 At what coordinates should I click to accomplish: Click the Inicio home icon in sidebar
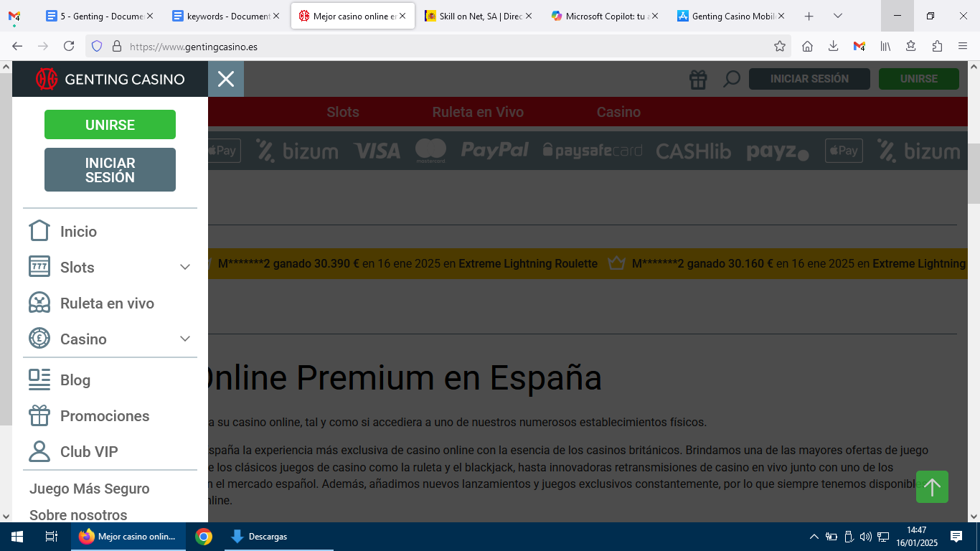(x=39, y=231)
